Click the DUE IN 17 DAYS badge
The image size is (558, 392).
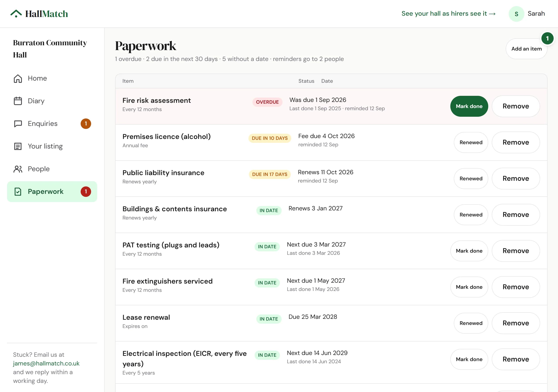tap(270, 175)
